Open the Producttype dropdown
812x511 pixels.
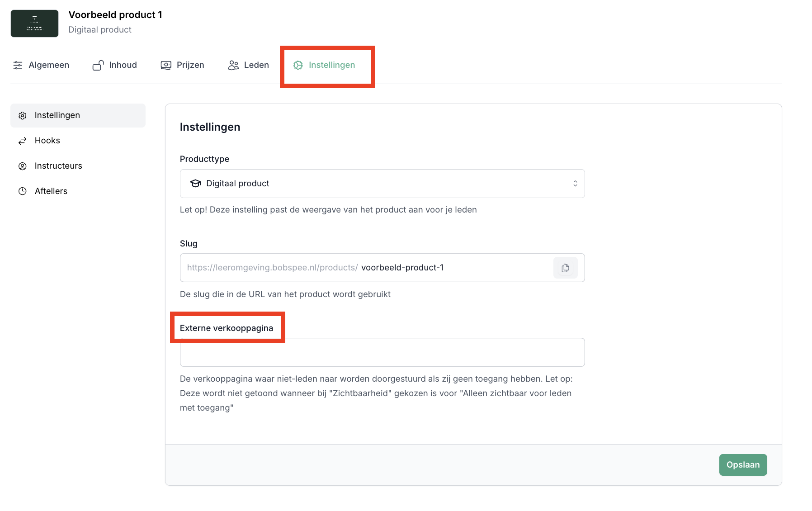[382, 184]
